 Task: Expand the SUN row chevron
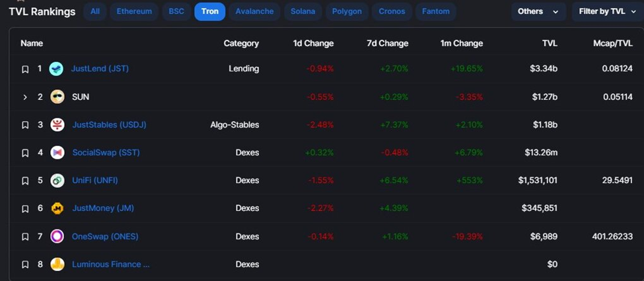click(x=25, y=97)
